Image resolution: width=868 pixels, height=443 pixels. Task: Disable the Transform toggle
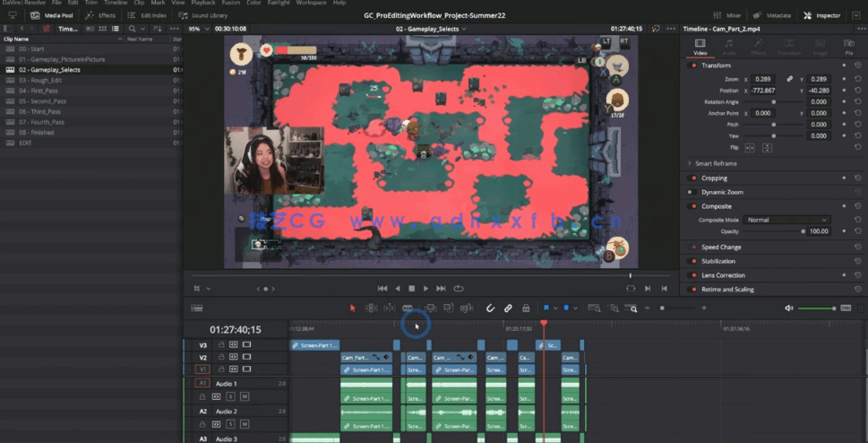[x=692, y=65]
